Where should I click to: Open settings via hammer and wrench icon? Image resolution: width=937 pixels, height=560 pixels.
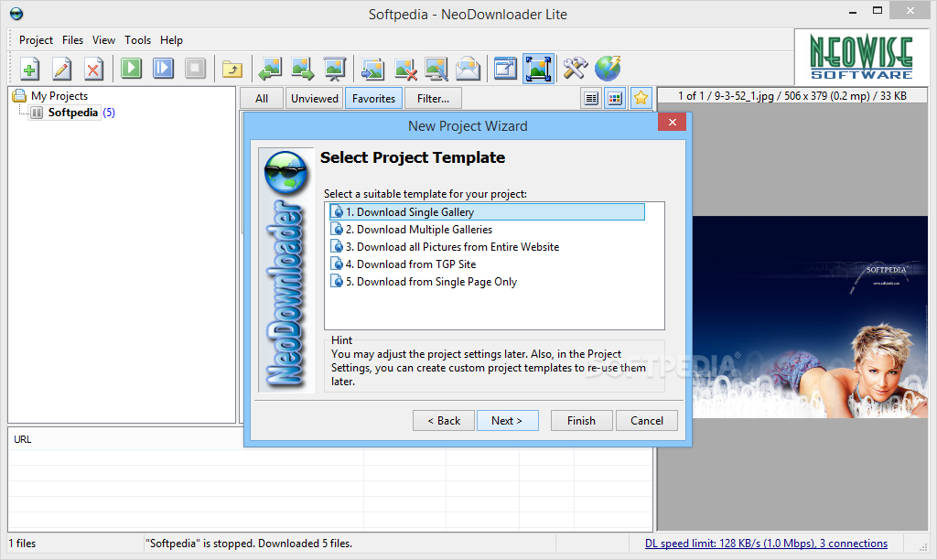pos(575,68)
